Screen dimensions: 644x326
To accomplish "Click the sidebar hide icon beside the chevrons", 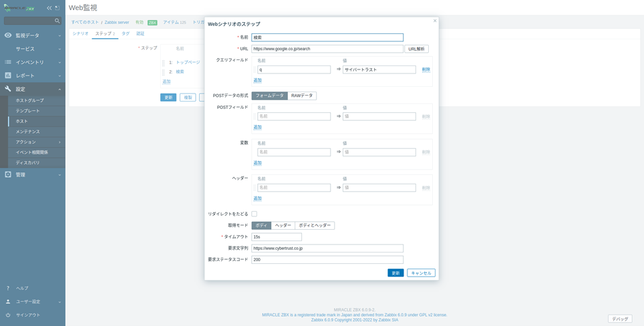I will (x=57, y=8).
